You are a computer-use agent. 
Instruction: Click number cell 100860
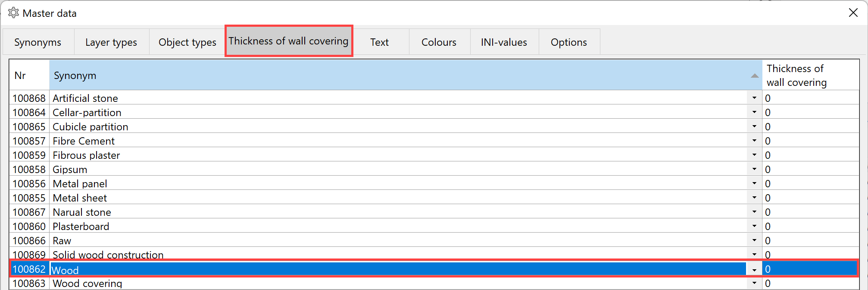[29, 226]
